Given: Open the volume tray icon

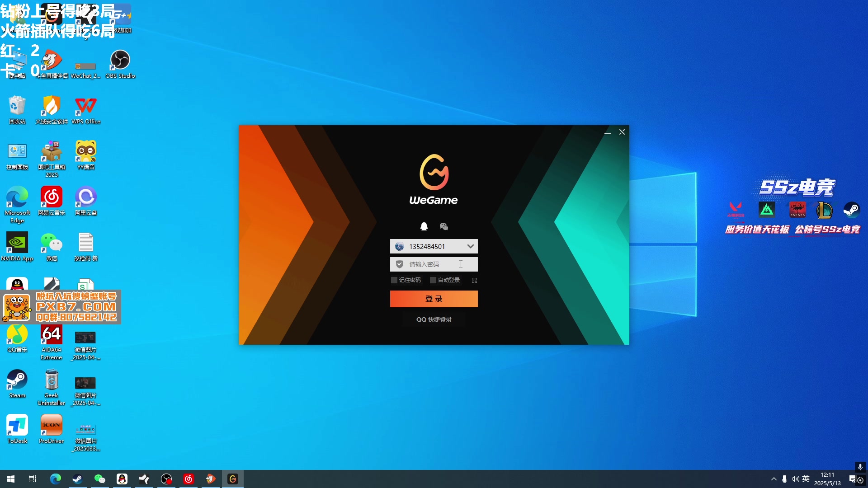Looking at the screenshot, I should (x=795, y=479).
